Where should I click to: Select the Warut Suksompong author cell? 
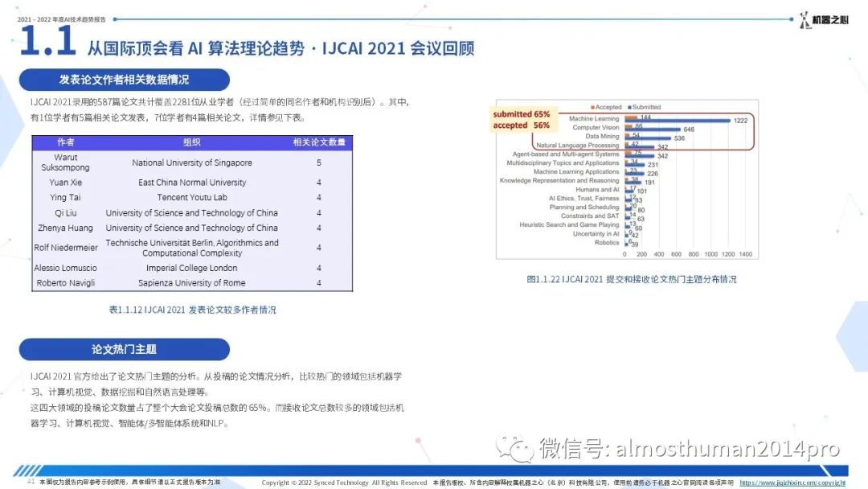(65, 162)
